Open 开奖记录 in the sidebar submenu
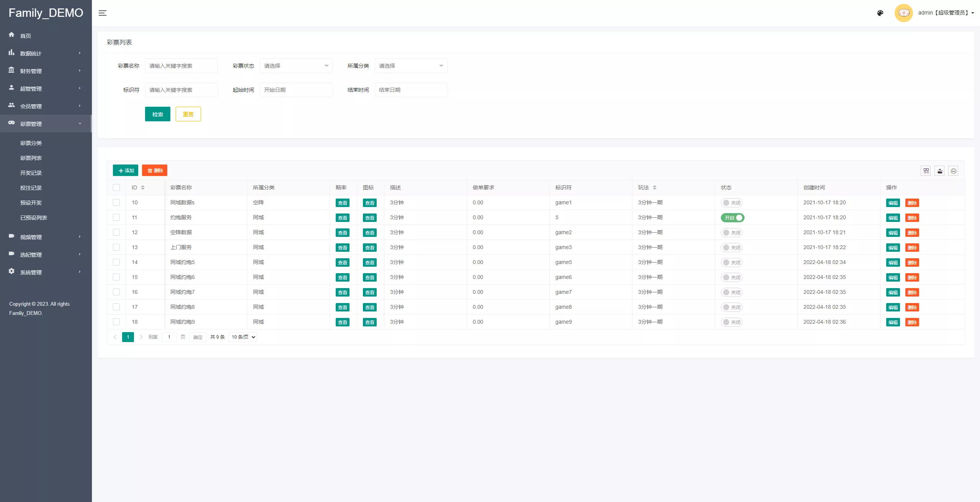The width and height of the screenshot is (980, 502). (x=31, y=173)
